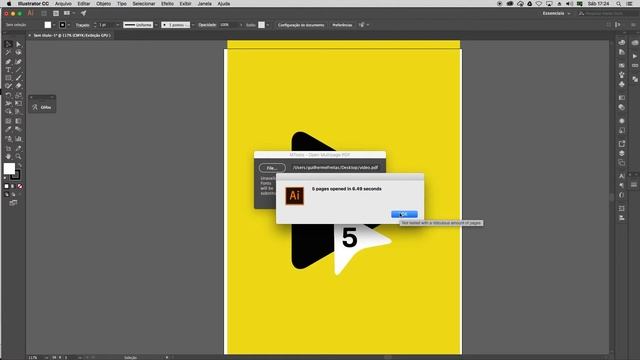Screen dimensions: 640x360
Task: Select the Gradient tool
Action: tap(18, 121)
